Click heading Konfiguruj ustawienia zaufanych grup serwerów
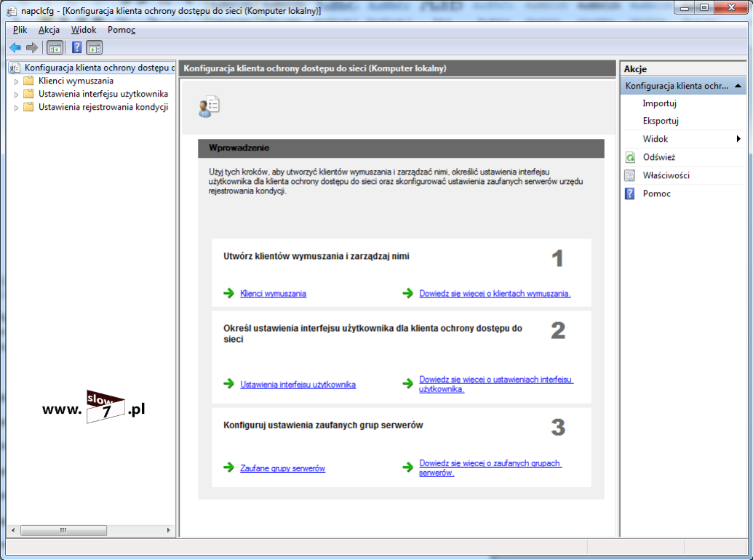This screenshot has height=560, width=753. [x=323, y=425]
